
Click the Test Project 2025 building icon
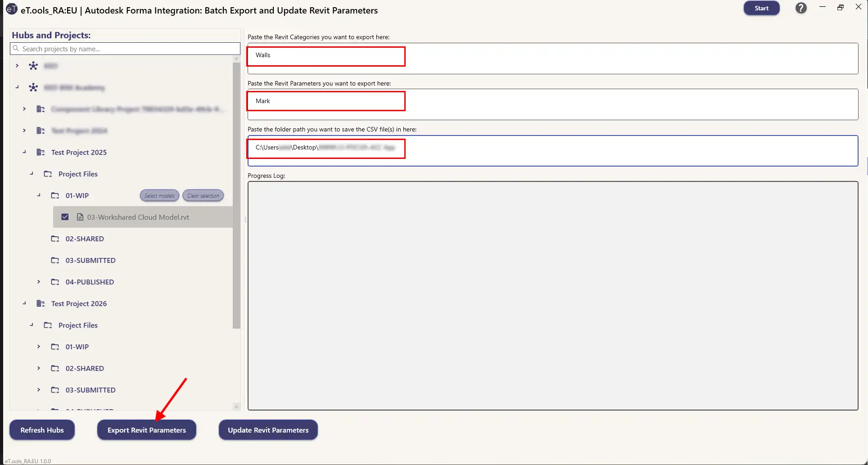coord(41,152)
